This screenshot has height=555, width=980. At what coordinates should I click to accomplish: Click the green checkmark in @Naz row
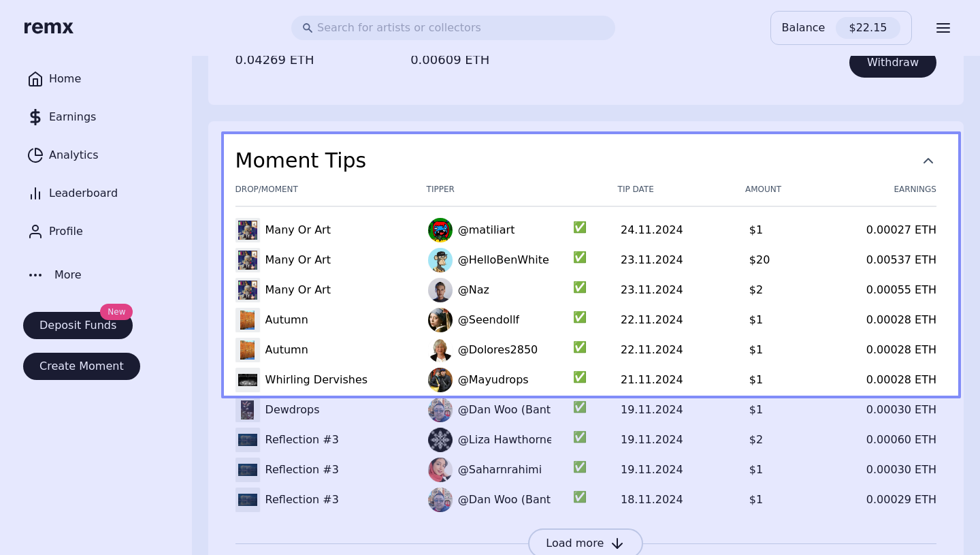point(580,287)
